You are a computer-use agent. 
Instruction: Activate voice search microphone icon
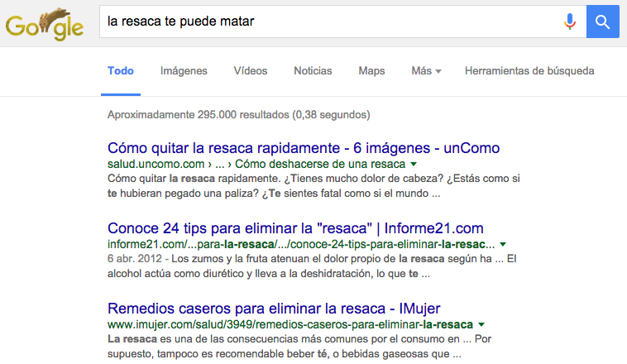click(570, 22)
